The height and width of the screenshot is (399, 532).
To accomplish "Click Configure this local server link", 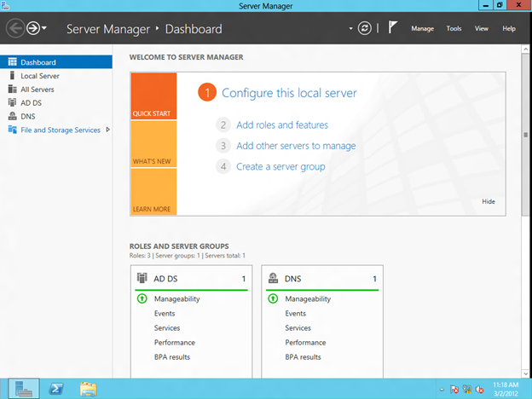I will click(289, 93).
